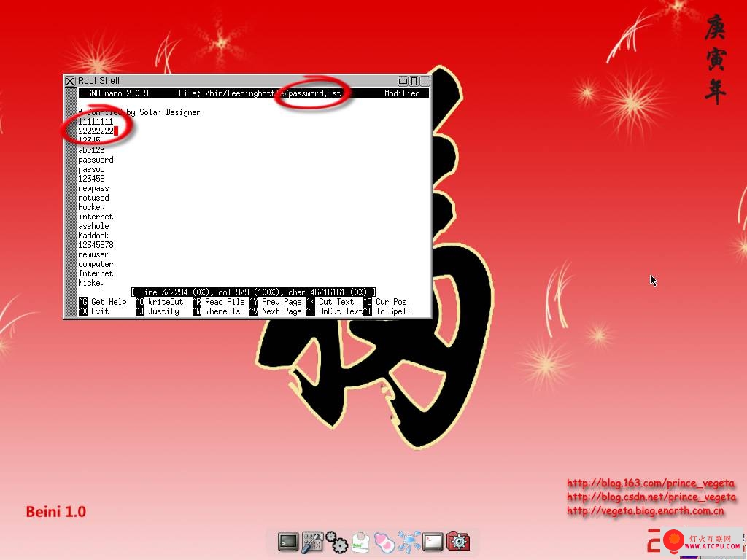Select the 'Mickey' line
This screenshot has height=560, width=747.
(91, 283)
